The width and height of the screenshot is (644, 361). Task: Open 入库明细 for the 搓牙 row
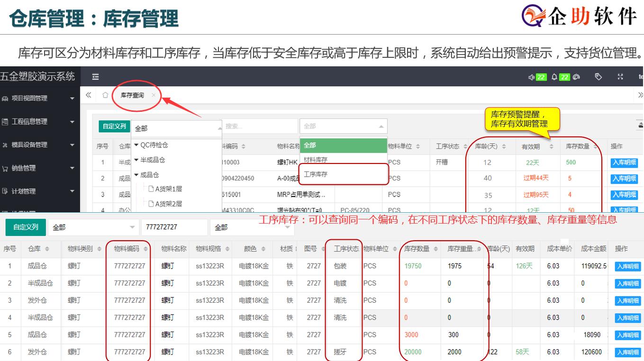pyautogui.click(x=628, y=352)
